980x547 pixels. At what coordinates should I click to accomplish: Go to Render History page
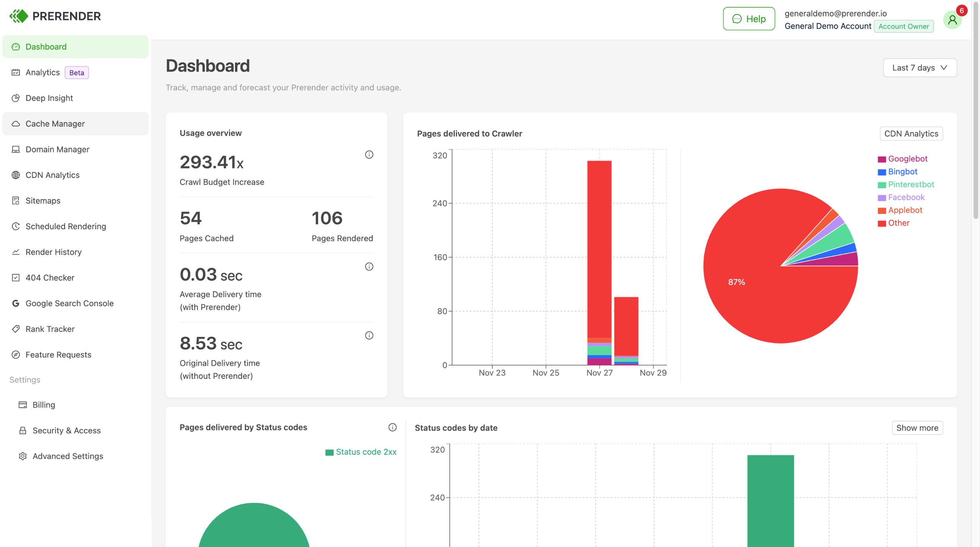54,252
